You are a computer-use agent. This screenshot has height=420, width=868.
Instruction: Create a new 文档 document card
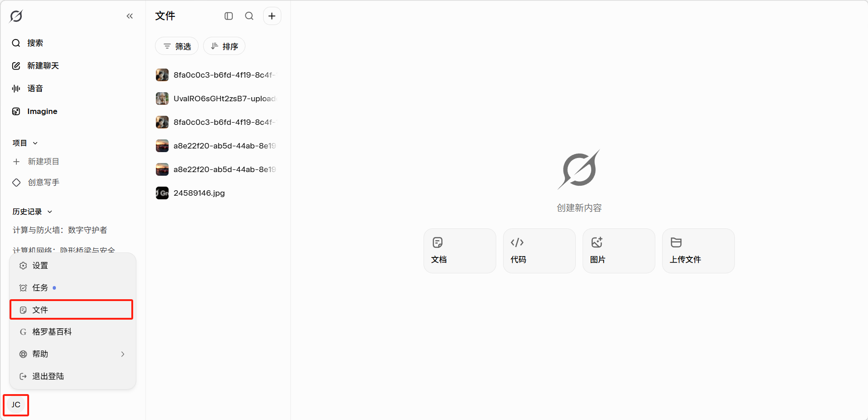click(459, 251)
